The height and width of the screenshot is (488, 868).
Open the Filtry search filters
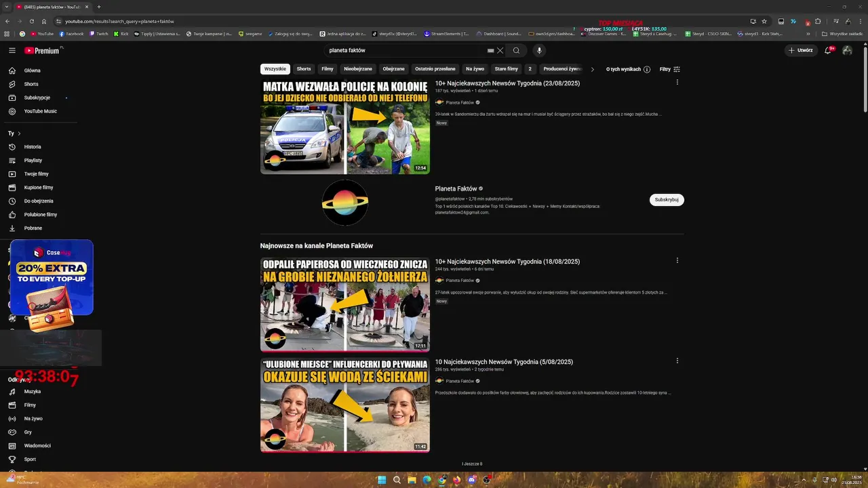[670, 69]
